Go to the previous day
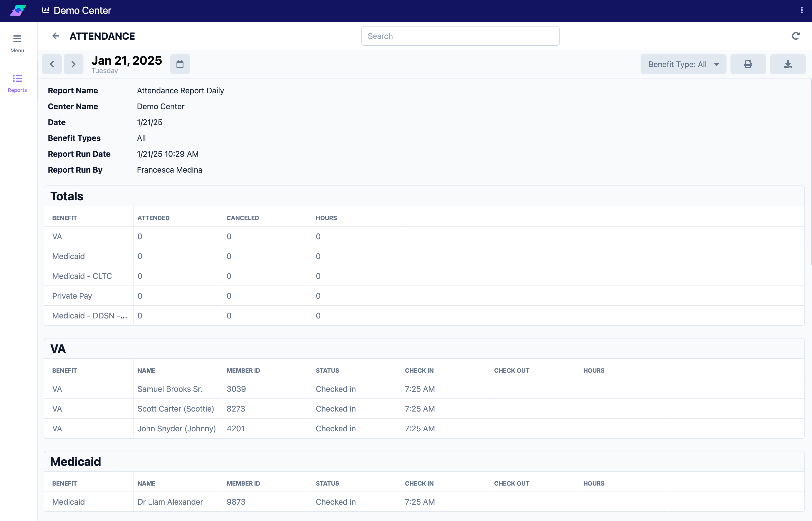812x521 pixels. pyautogui.click(x=52, y=64)
